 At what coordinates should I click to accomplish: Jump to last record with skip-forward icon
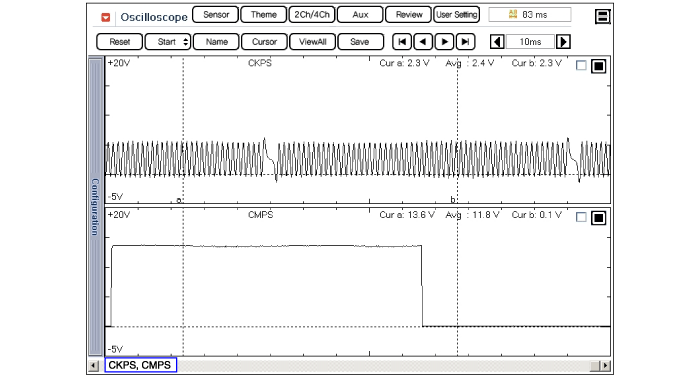[x=465, y=42]
